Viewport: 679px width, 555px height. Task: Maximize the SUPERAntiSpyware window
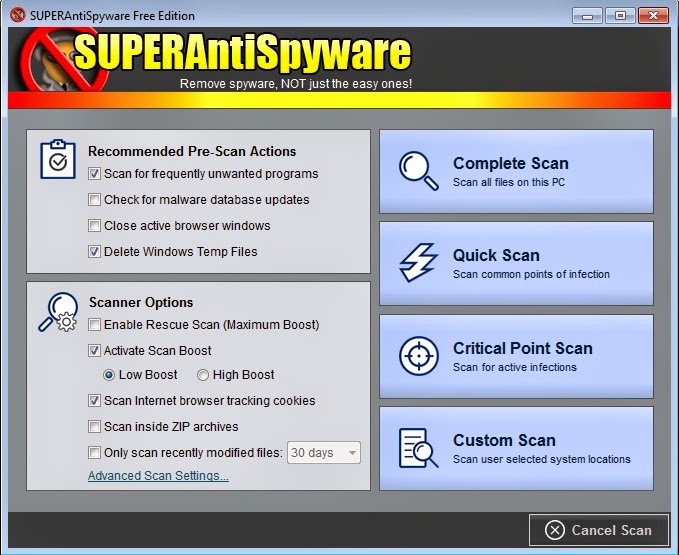tap(620, 16)
